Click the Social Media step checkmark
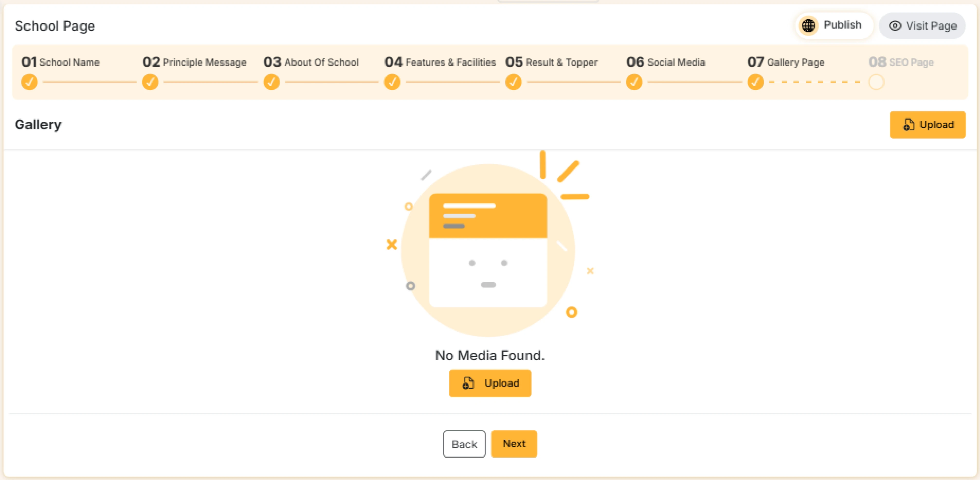The image size is (980, 480). click(x=634, y=82)
